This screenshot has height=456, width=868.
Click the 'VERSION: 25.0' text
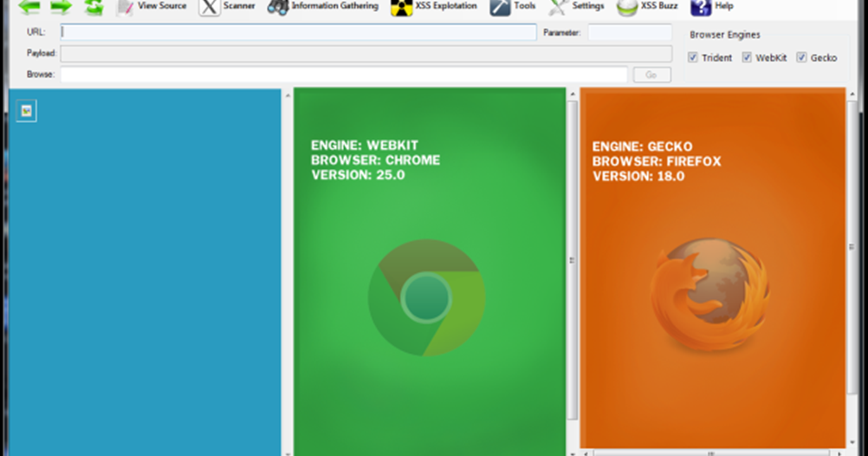[x=358, y=175]
